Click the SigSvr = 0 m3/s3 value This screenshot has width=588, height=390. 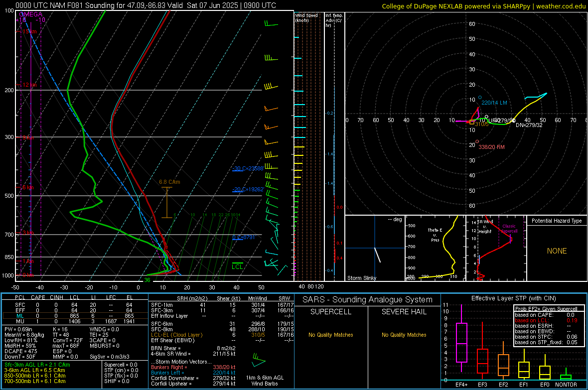[110, 357]
